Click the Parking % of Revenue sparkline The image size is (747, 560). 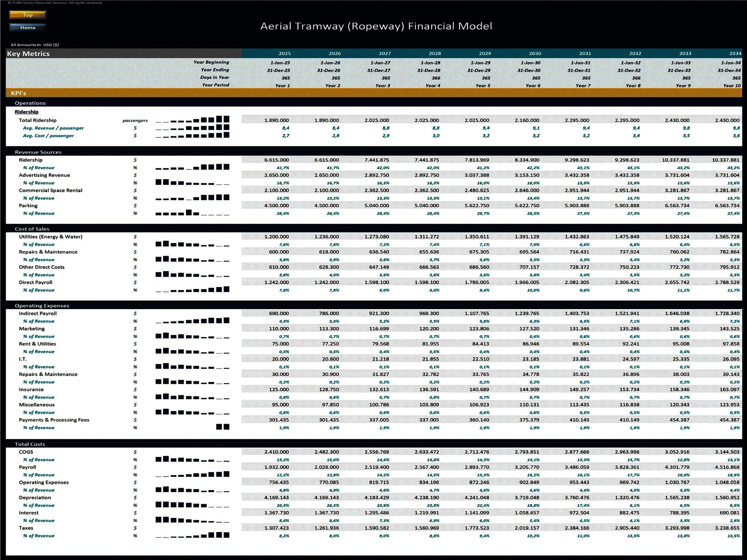[x=192, y=213]
